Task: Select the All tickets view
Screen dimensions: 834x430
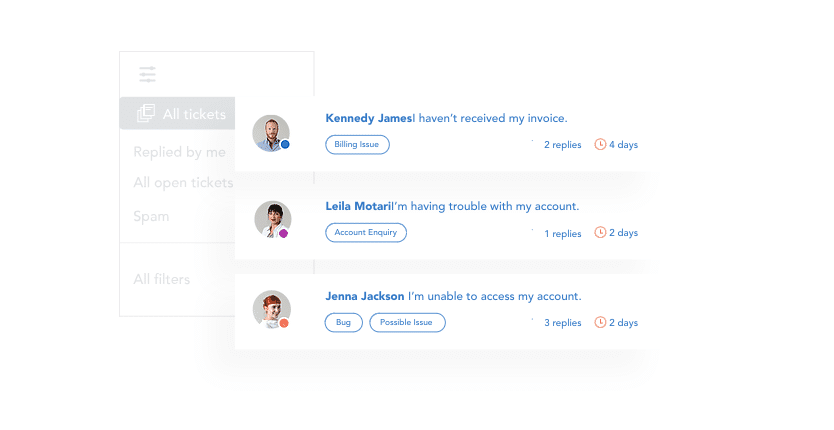Action: [x=194, y=114]
